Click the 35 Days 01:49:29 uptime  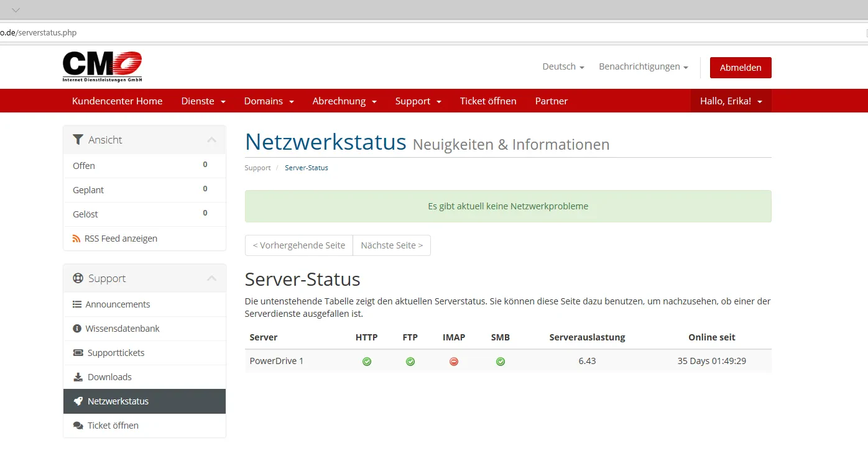point(712,361)
